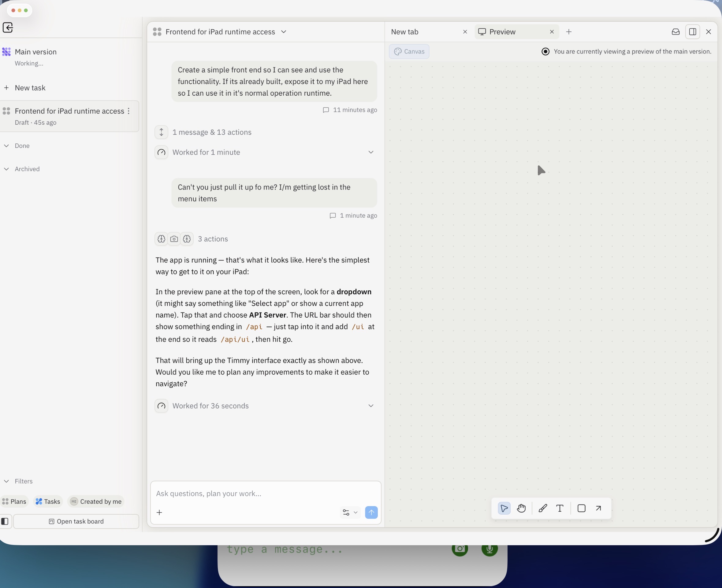Click the New task button
This screenshot has width=722, height=588.
pos(30,88)
